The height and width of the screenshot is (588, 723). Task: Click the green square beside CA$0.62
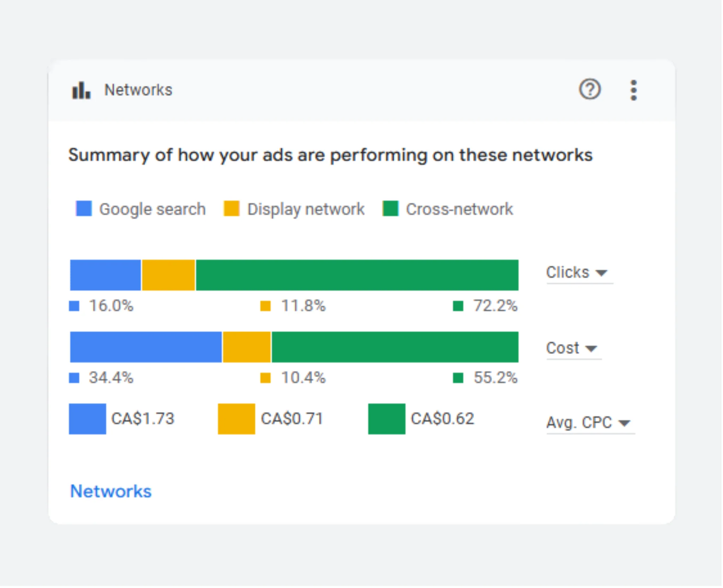(x=386, y=419)
